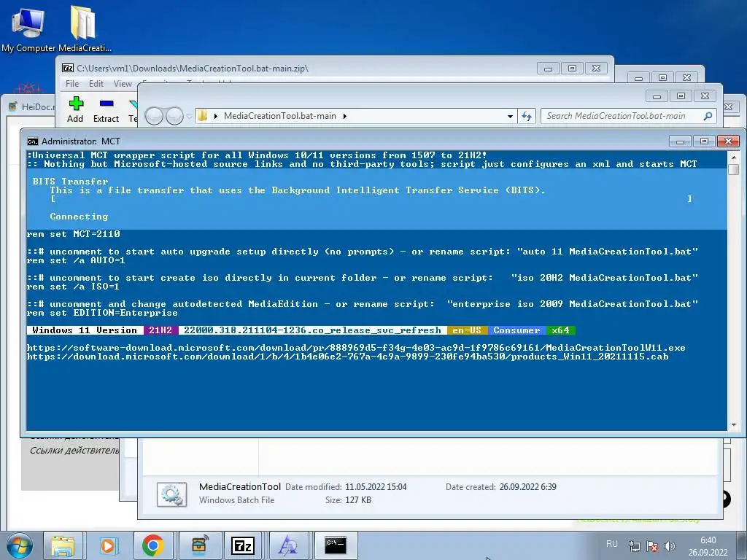Click the Date created value 26.09.2022 6:39
The width and height of the screenshot is (747, 560).
click(528, 487)
